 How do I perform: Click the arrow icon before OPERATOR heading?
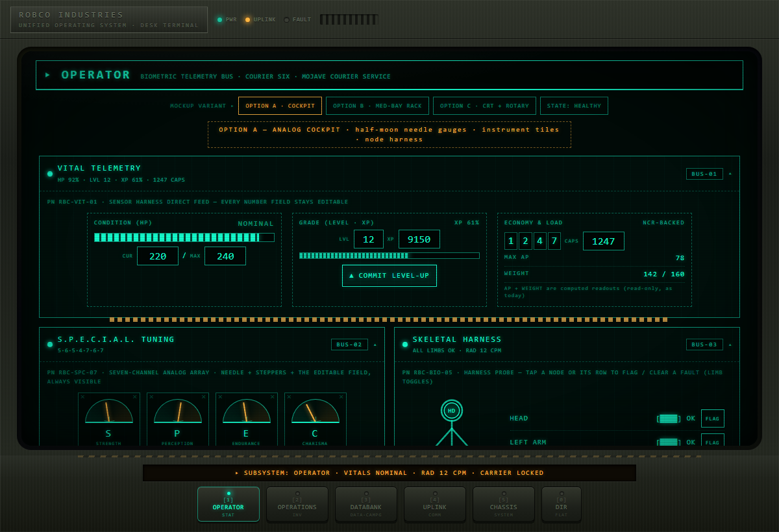(x=47, y=75)
